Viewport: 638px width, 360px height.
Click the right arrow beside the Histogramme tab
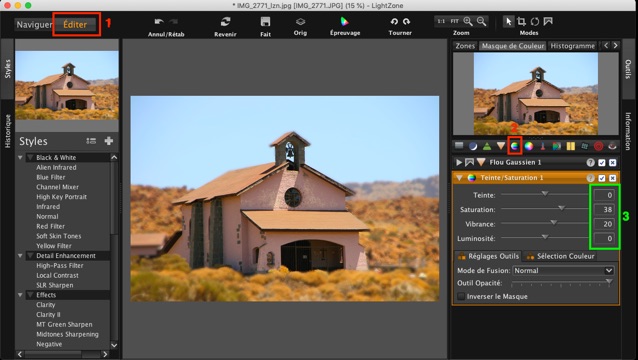click(x=615, y=46)
